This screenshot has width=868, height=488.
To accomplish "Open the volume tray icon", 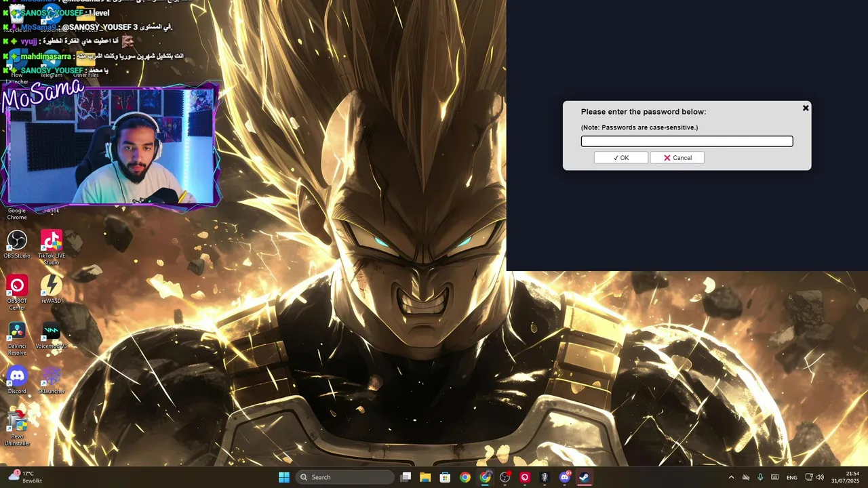I will click(820, 477).
